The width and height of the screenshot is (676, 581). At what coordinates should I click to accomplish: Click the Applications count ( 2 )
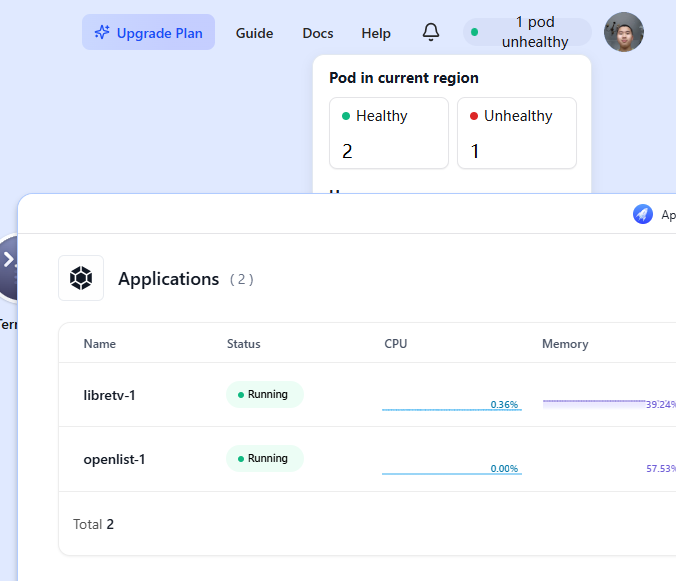point(241,279)
